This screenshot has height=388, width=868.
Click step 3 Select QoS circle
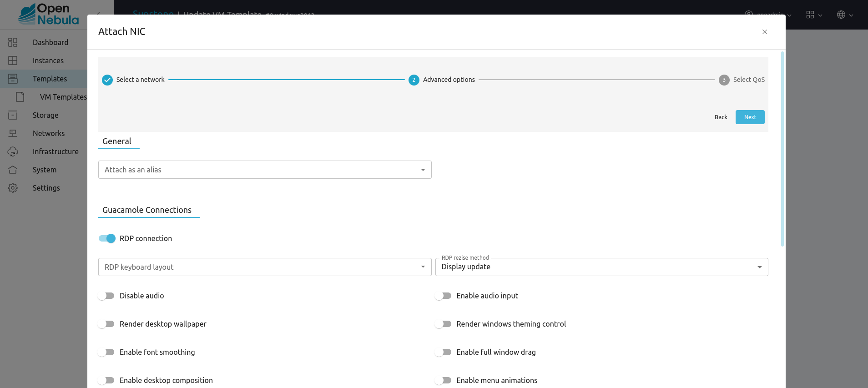pyautogui.click(x=724, y=80)
